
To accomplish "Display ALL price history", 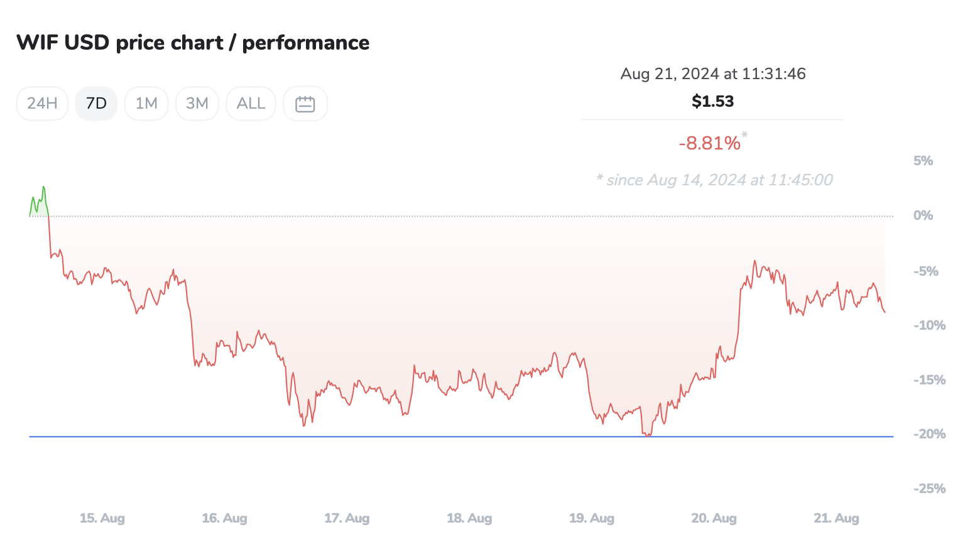I will coord(251,104).
